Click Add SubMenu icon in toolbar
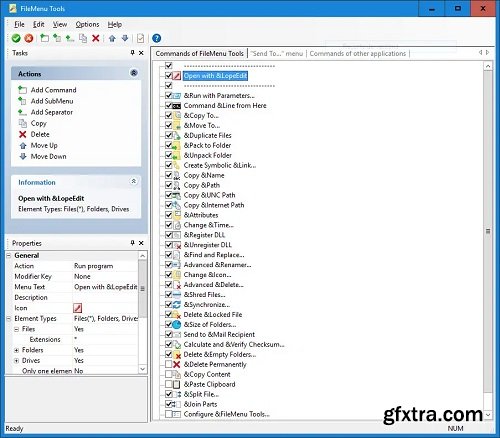 [57, 38]
